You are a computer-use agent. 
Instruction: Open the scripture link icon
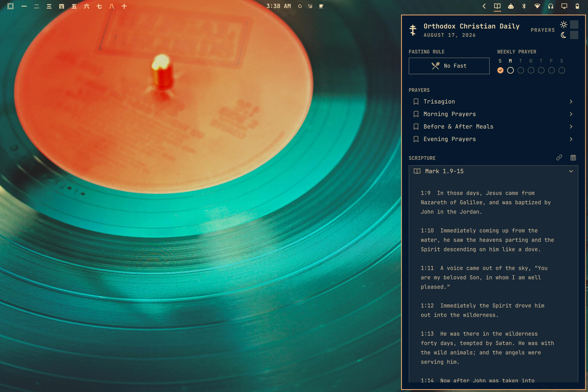pyautogui.click(x=559, y=157)
